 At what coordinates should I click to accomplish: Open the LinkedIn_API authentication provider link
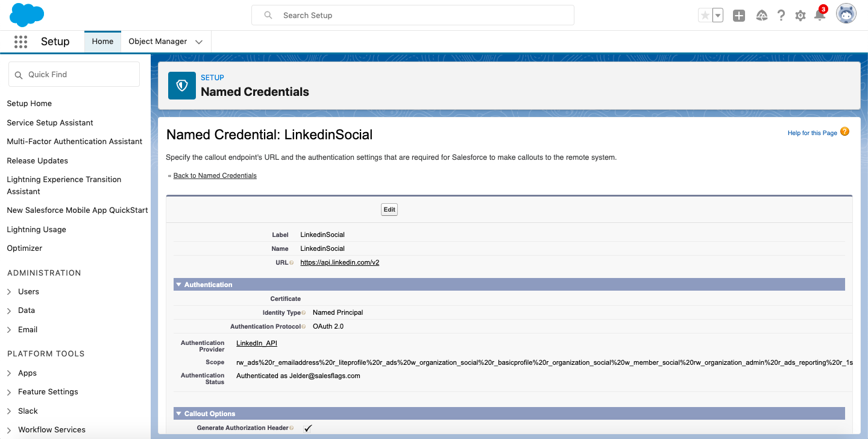coord(257,343)
